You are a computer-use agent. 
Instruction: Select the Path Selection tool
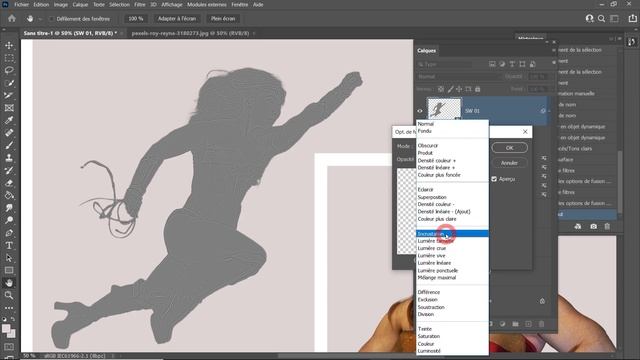pos(9,258)
